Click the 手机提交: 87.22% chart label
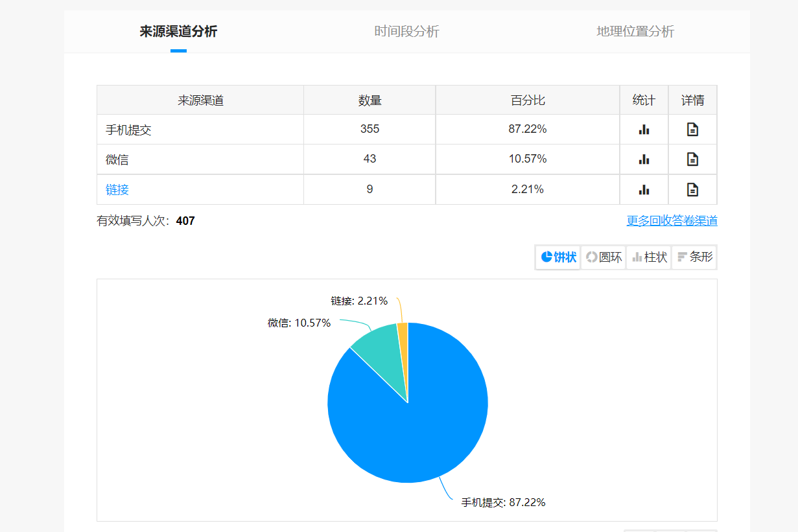798x532 pixels. [503, 502]
